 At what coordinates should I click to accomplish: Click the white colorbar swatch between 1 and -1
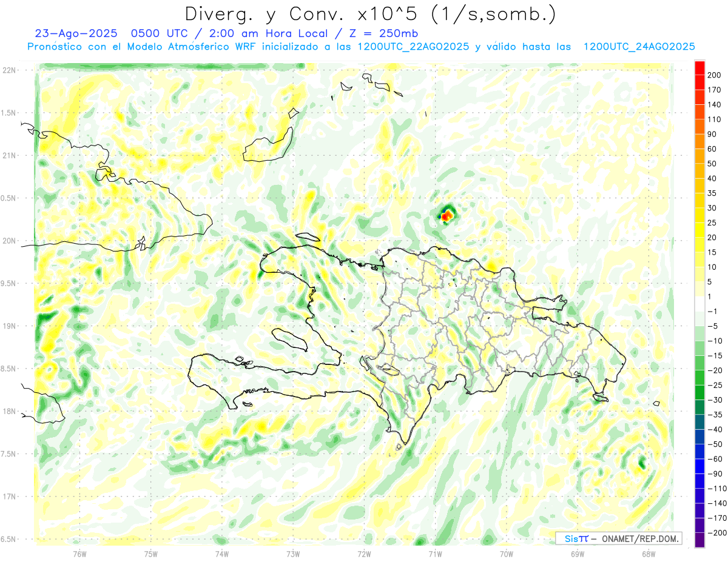click(699, 304)
